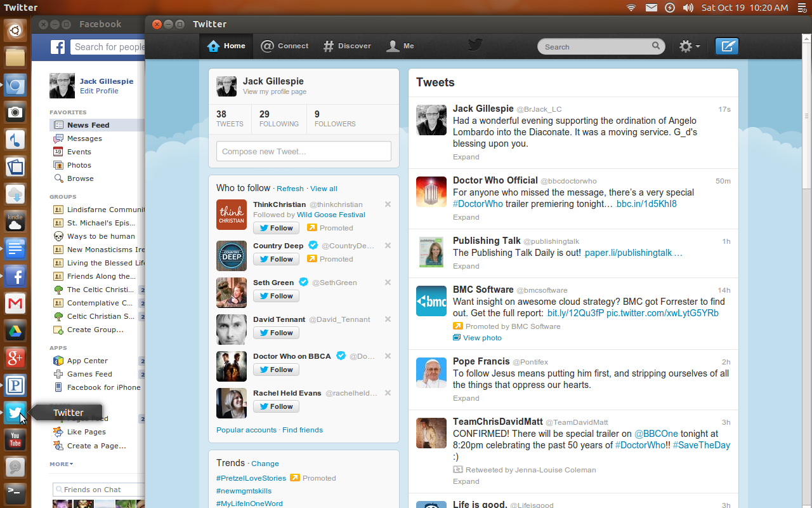
Task: Go to the Twitter Home tab
Action: pyautogui.click(x=226, y=46)
